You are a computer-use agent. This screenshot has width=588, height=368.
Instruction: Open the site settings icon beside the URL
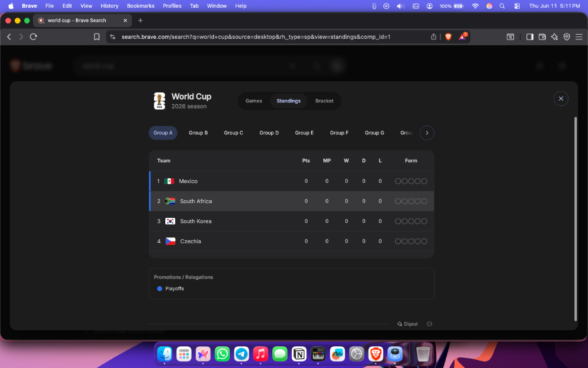pos(112,37)
